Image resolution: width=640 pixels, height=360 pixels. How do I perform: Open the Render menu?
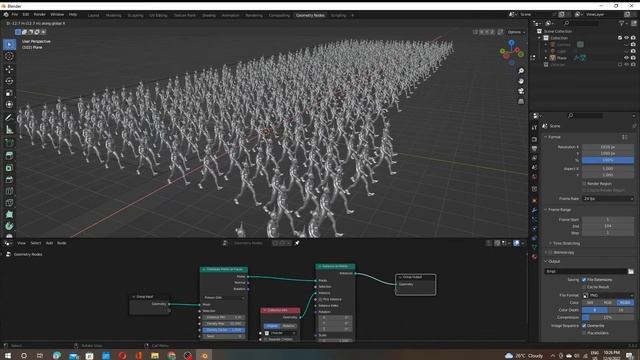[40, 14]
